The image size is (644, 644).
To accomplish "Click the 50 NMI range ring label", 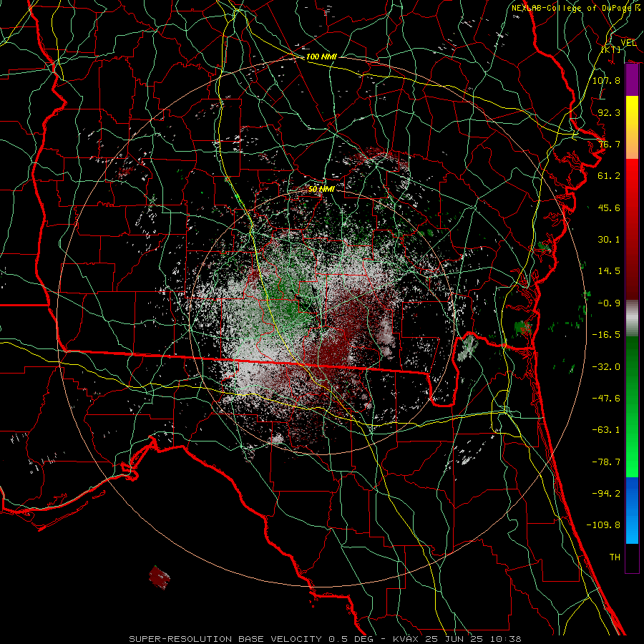I will [321, 189].
